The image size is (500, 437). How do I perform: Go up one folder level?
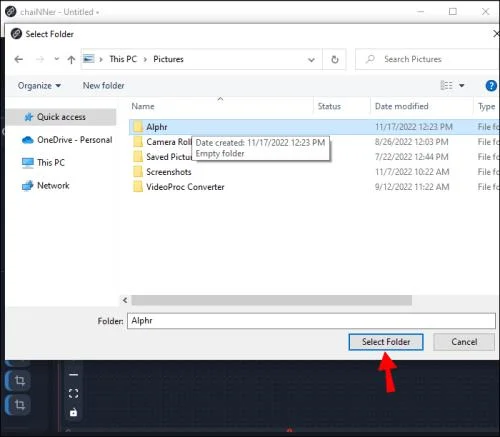point(71,60)
